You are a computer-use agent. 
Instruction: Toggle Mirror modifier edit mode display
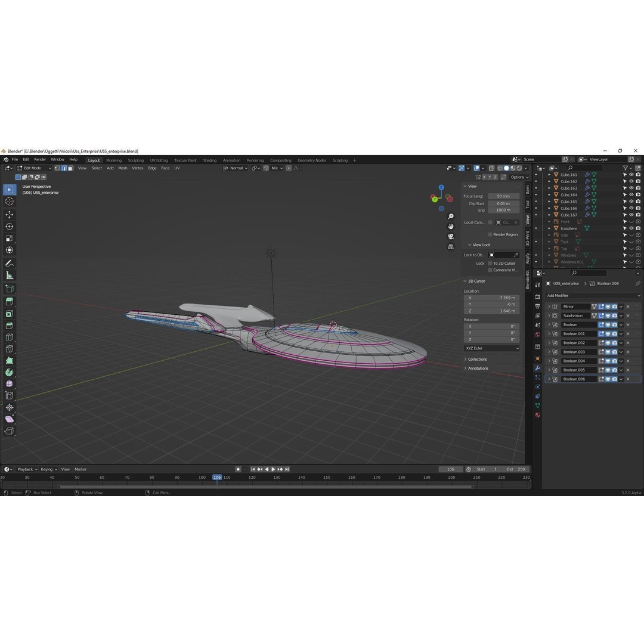click(x=601, y=306)
